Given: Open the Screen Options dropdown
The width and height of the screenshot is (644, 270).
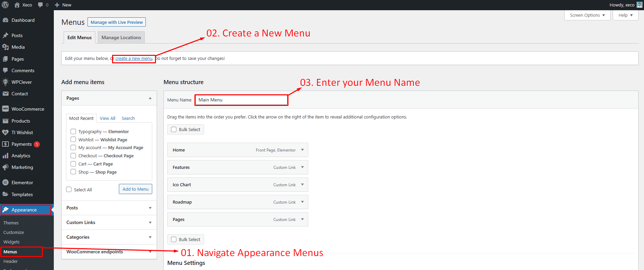Looking at the screenshot, I should (x=587, y=15).
